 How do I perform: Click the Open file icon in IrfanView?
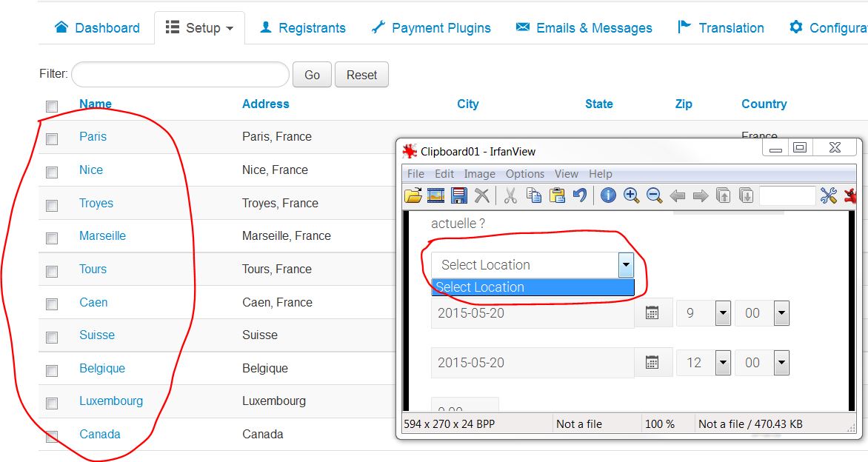413,195
